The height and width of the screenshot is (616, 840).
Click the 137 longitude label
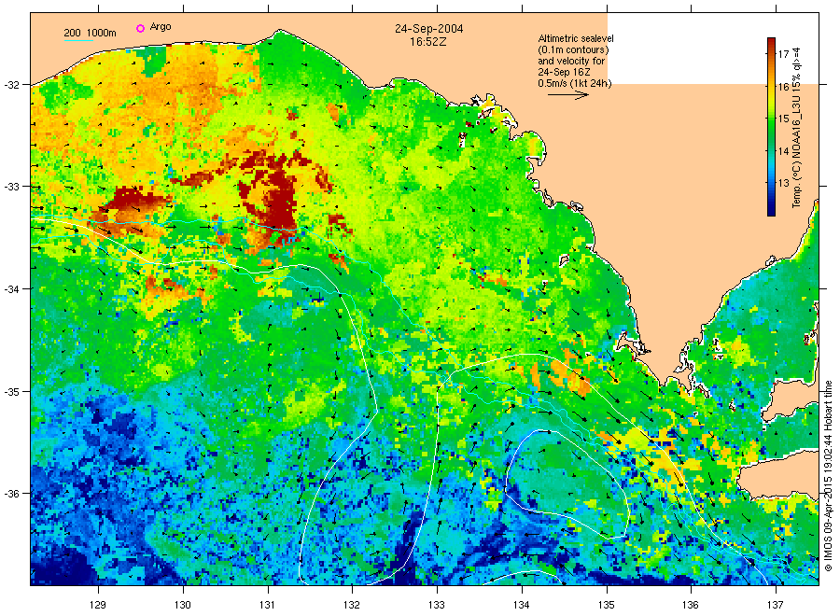point(776,605)
